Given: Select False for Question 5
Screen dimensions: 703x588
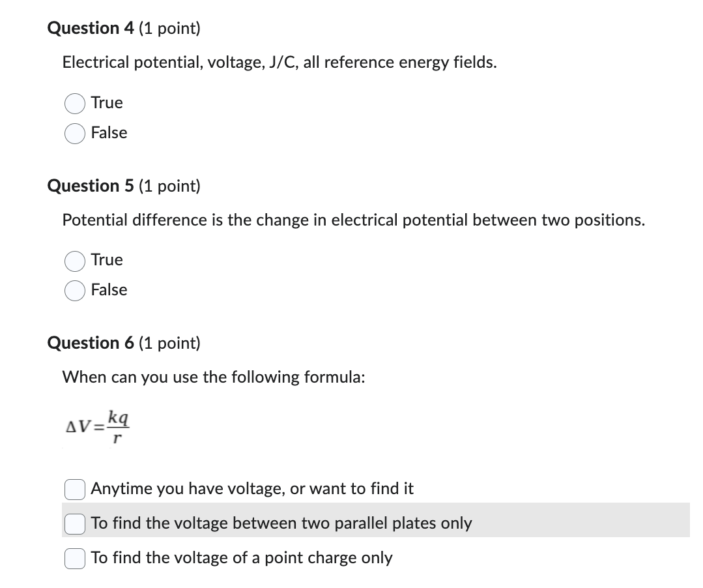Looking at the screenshot, I should pyautogui.click(x=74, y=291).
